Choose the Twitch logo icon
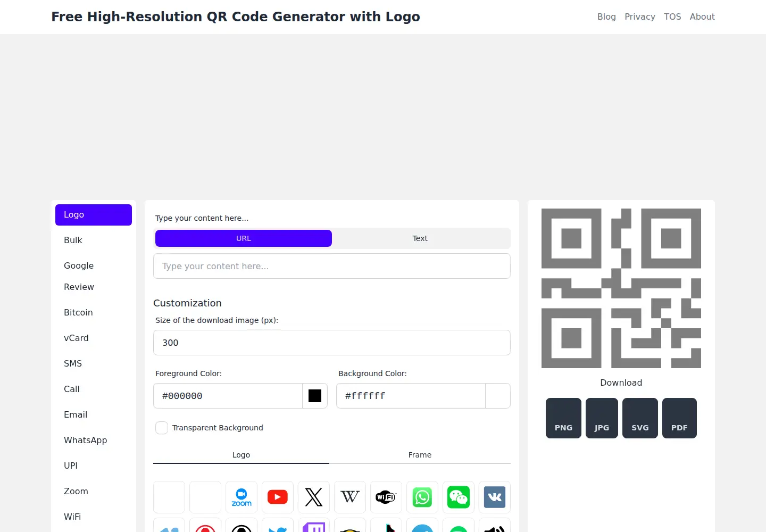Image resolution: width=766 pixels, height=532 pixels. [x=314, y=526]
